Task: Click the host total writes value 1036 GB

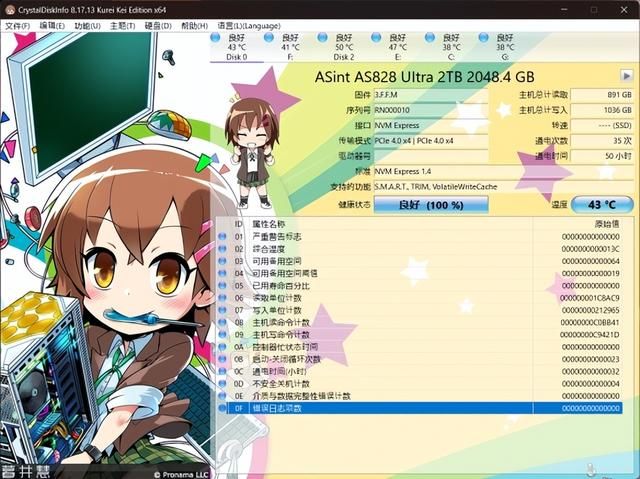Action: click(x=602, y=110)
